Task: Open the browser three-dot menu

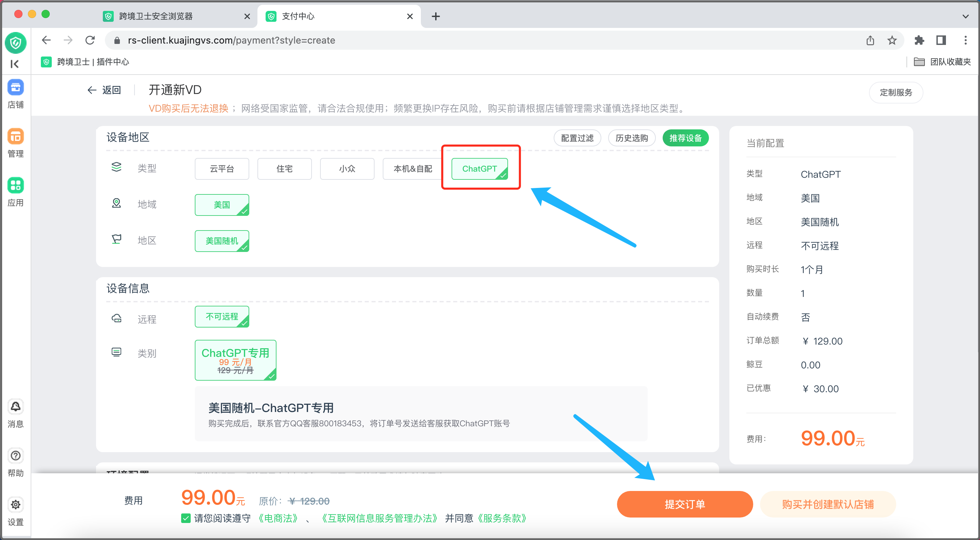Action: (x=965, y=40)
